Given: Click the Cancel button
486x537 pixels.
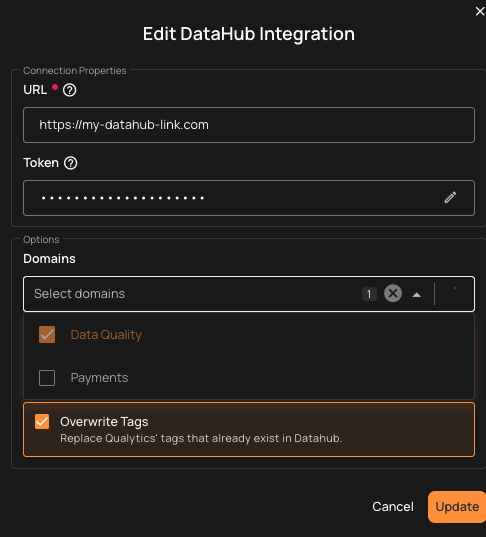Looking at the screenshot, I should (x=393, y=507).
